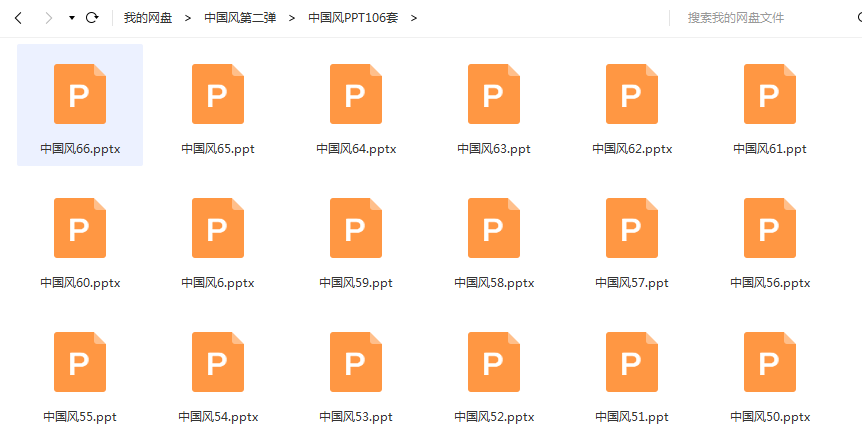Screen dimensions: 862x445
Task: Select the 中国风55.ppt file icon
Action: (x=80, y=362)
